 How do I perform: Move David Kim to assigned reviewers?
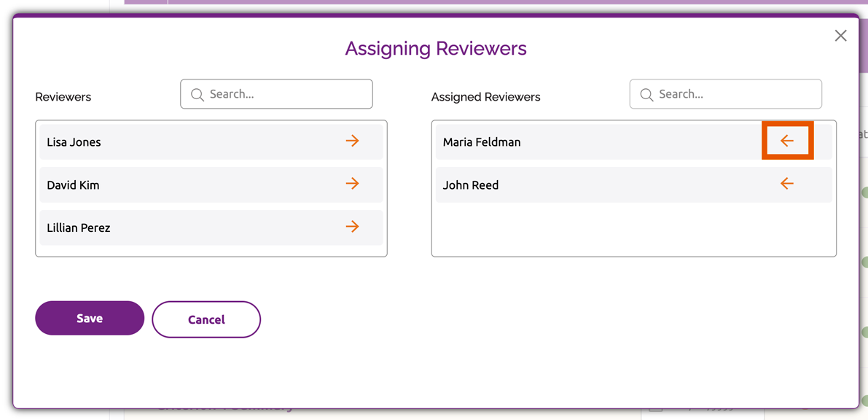pyautogui.click(x=353, y=184)
